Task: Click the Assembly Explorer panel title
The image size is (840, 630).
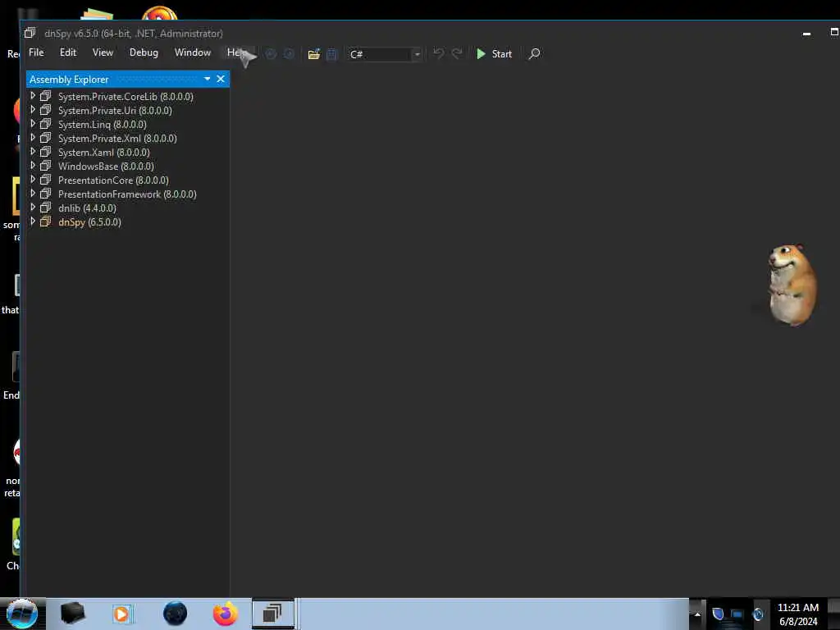Action: (69, 80)
